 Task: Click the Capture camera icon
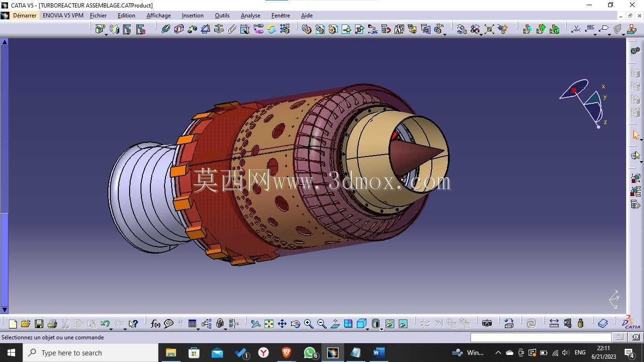tap(487, 323)
